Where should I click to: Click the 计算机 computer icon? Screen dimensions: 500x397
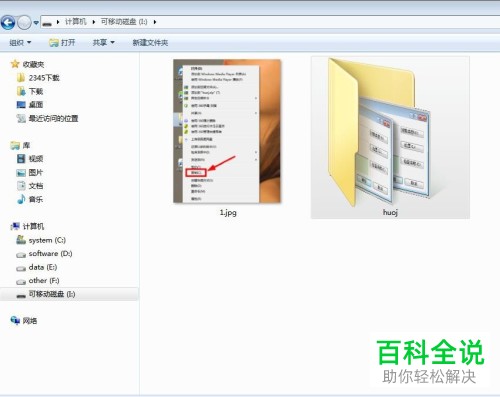point(15,227)
